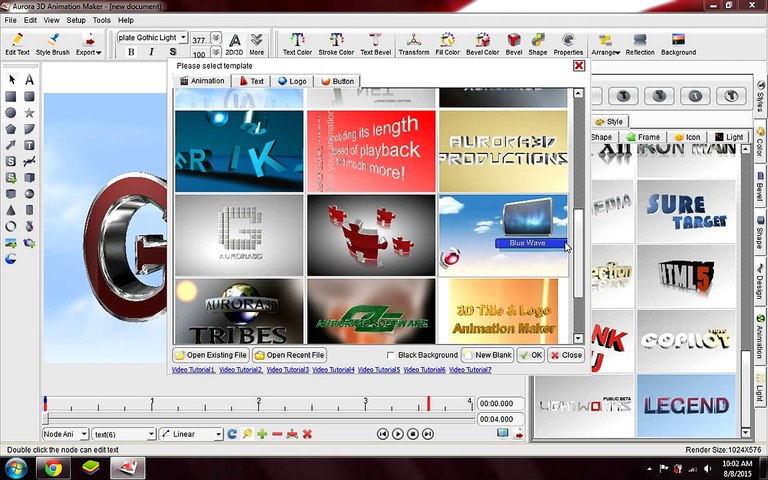Open the Text Color tool
The height and width of the screenshot is (480, 768).
pos(297,44)
